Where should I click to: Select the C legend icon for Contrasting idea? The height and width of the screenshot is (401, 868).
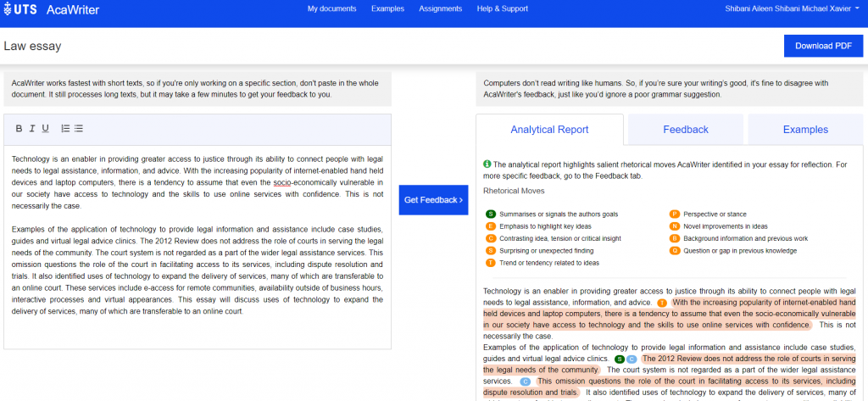click(x=491, y=238)
